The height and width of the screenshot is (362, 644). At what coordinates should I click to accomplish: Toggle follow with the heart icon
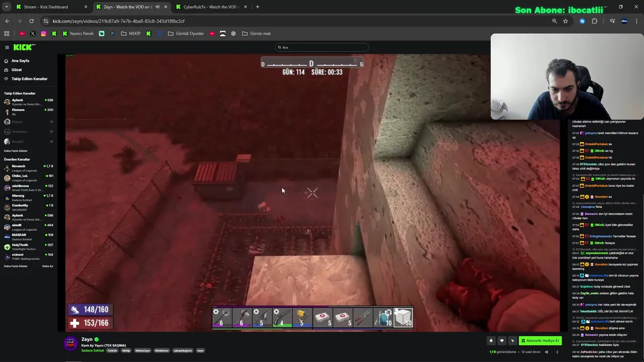point(502,341)
